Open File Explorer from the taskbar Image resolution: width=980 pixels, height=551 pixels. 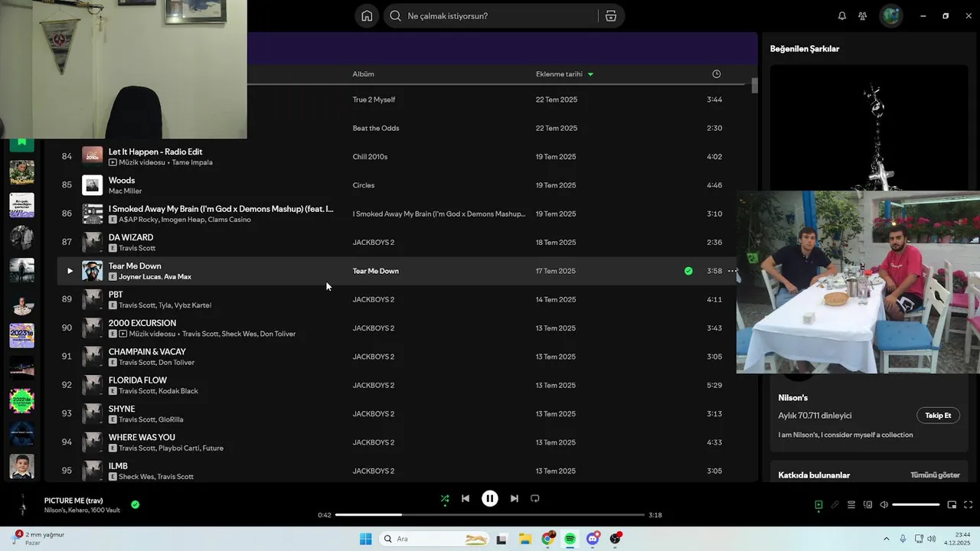click(x=525, y=539)
